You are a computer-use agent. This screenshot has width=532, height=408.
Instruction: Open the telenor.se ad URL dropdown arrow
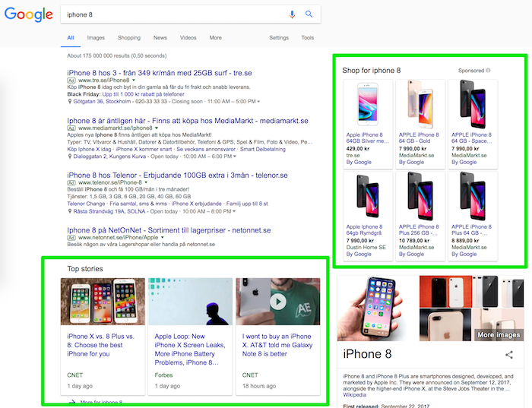click(x=146, y=182)
